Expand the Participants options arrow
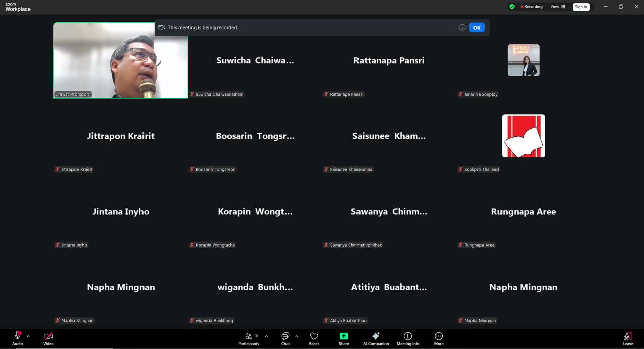 tap(266, 336)
